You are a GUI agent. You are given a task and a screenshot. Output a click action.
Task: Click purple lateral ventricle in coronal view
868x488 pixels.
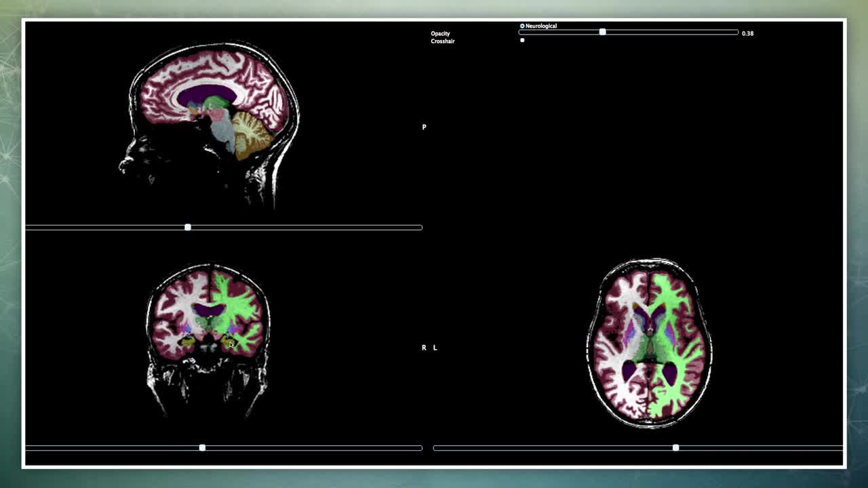(209, 310)
